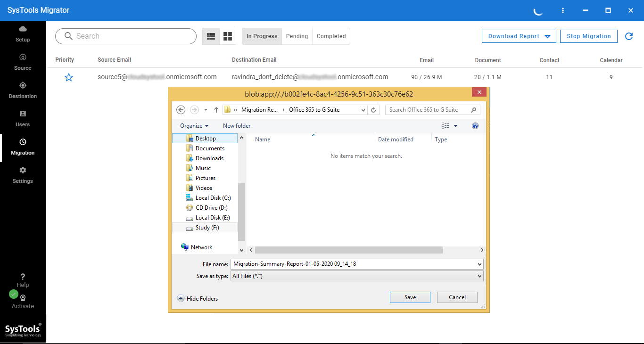644x344 pixels.
Task: Open Organize dropdown menu
Action: 194,126
